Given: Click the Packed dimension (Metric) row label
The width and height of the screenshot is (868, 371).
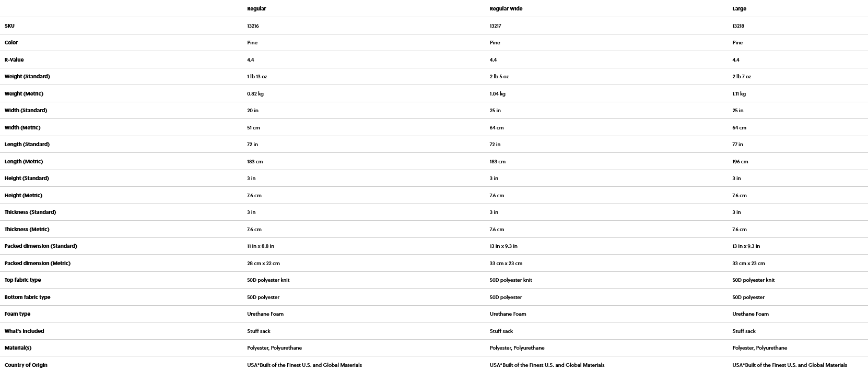Looking at the screenshot, I should click(x=37, y=264).
